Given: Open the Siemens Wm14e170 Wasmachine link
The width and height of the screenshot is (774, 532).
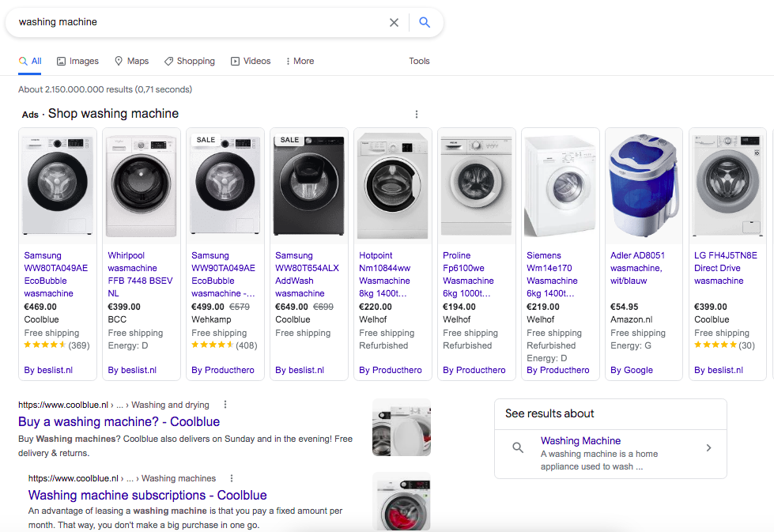Looking at the screenshot, I should (552, 274).
